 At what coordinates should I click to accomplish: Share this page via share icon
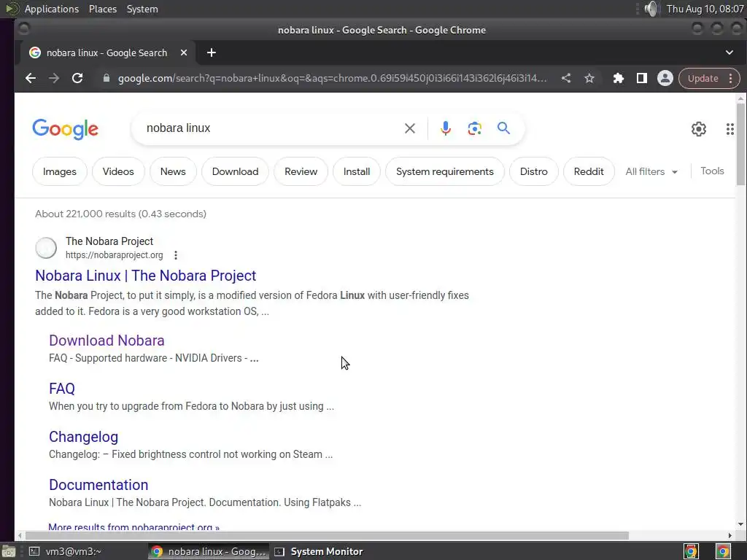tap(566, 78)
